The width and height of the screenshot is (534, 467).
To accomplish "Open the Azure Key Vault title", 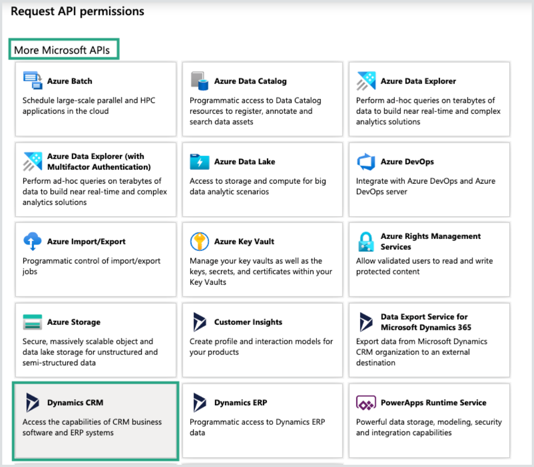I will pyautogui.click(x=244, y=242).
